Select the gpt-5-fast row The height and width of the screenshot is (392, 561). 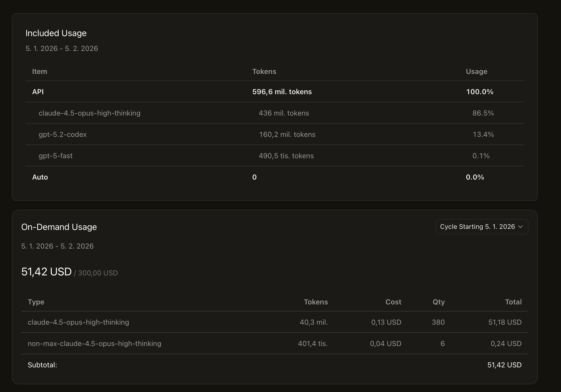click(x=56, y=156)
